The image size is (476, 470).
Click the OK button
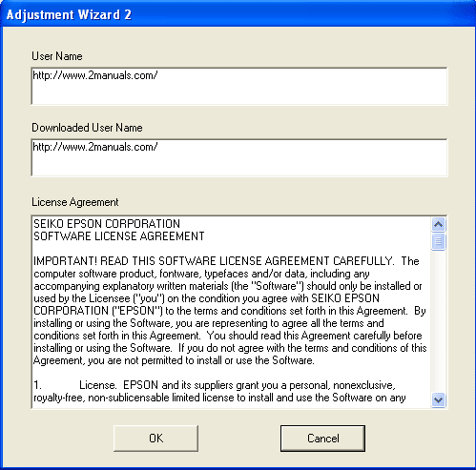click(155, 439)
